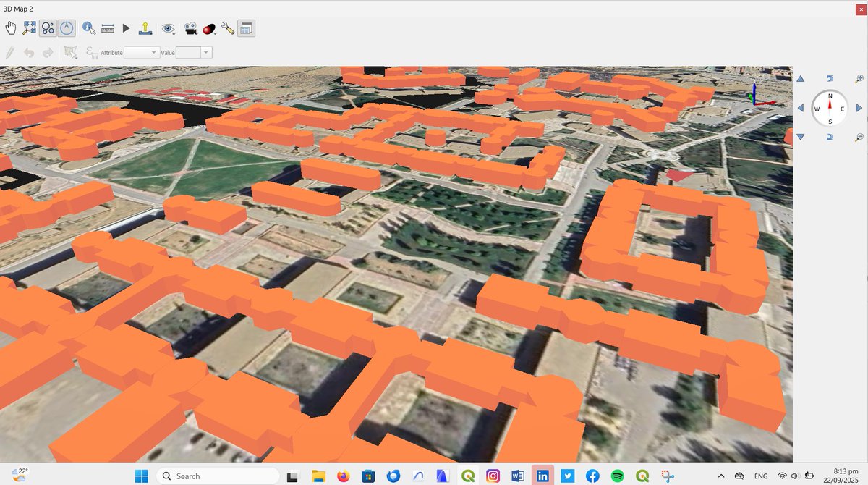This screenshot has height=485, width=868.
Task: Open the Windows Start menu
Action: [x=141, y=476]
